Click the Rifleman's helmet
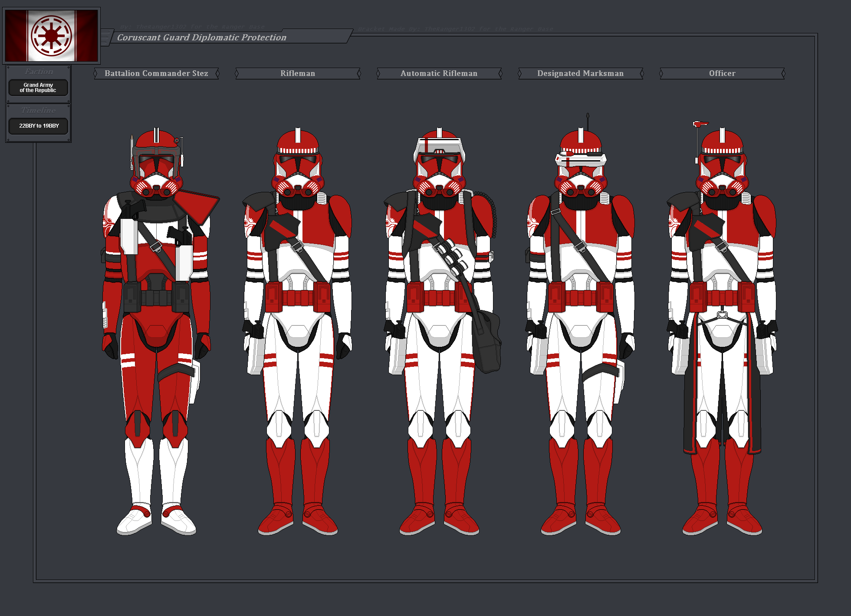 tap(298, 163)
